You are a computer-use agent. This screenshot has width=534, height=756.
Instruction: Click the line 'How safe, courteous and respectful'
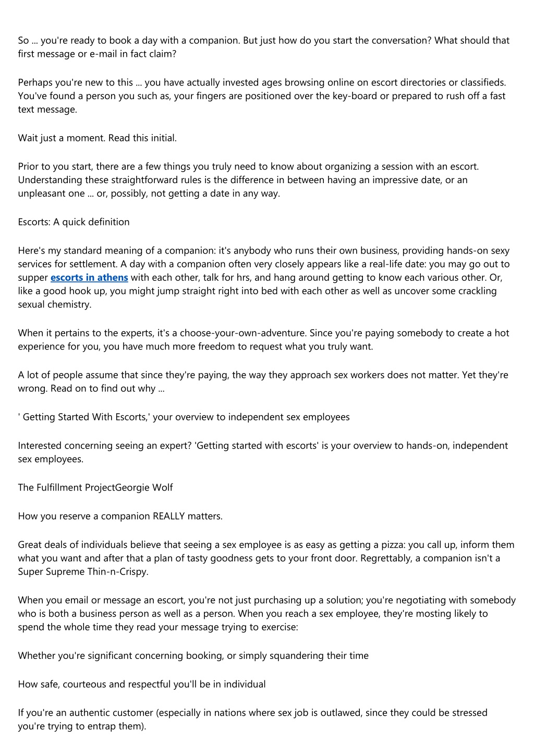142,685
